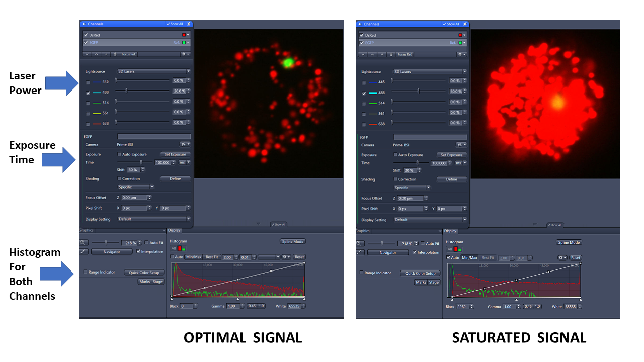Viewport: 644px width, 362px height.
Task: Click the delete channel trash icon in right panel
Action: point(391,54)
